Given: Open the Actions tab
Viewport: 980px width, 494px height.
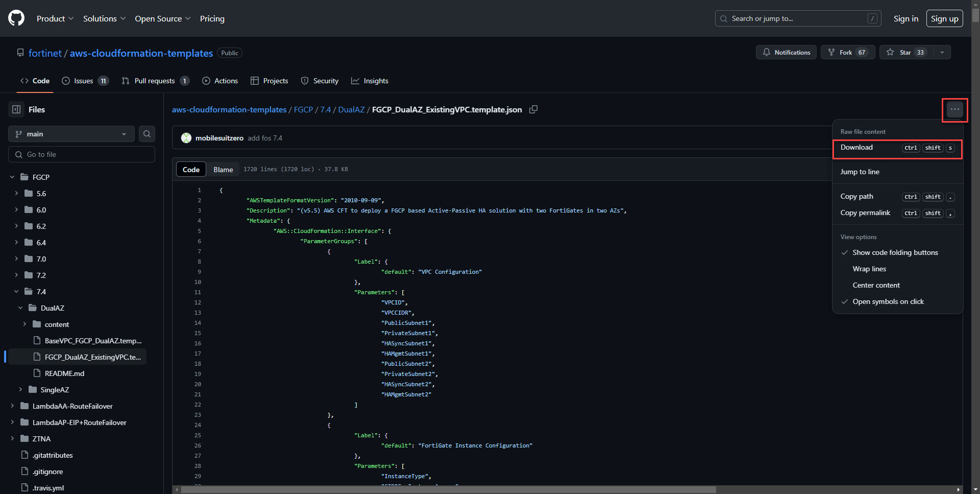Looking at the screenshot, I should tap(220, 81).
